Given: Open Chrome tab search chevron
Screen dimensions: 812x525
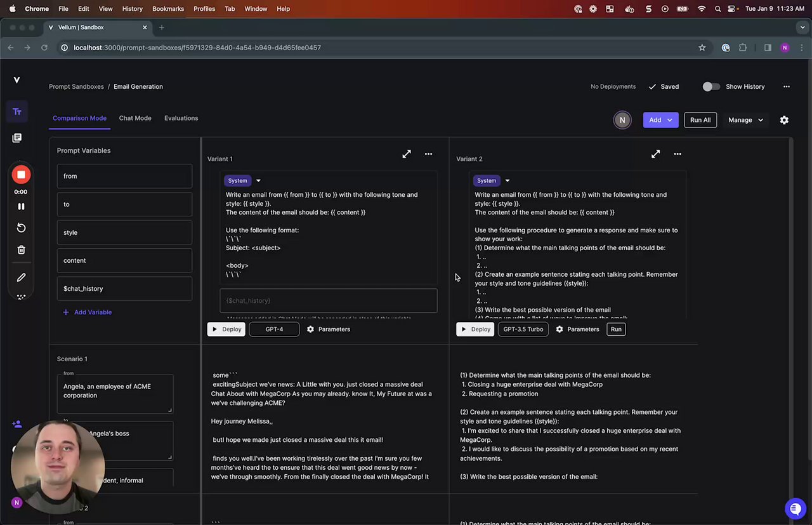Looking at the screenshot, I should coord(802,27).
